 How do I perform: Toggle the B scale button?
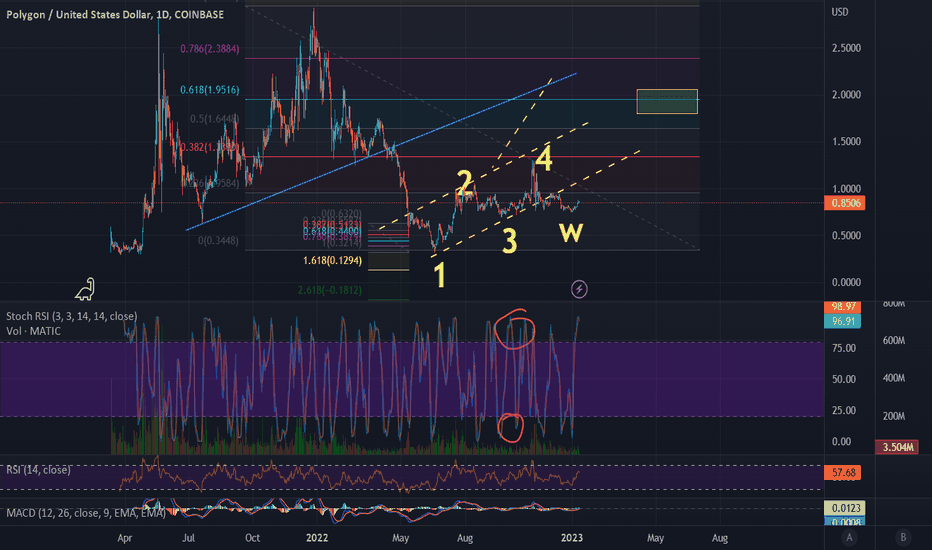point(903,538)
